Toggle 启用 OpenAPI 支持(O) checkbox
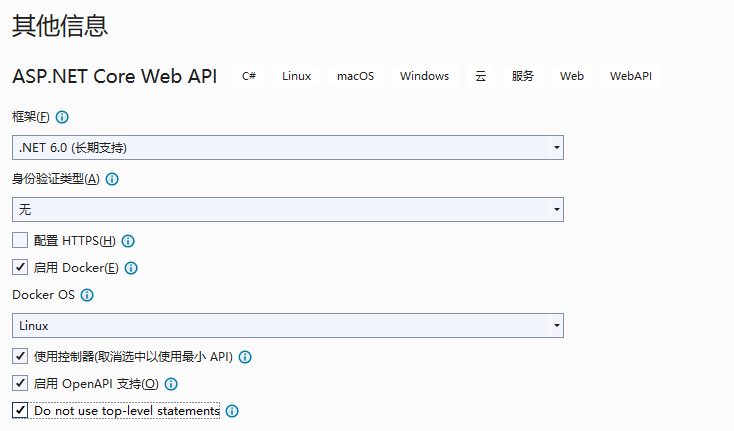 click(20, 383)
